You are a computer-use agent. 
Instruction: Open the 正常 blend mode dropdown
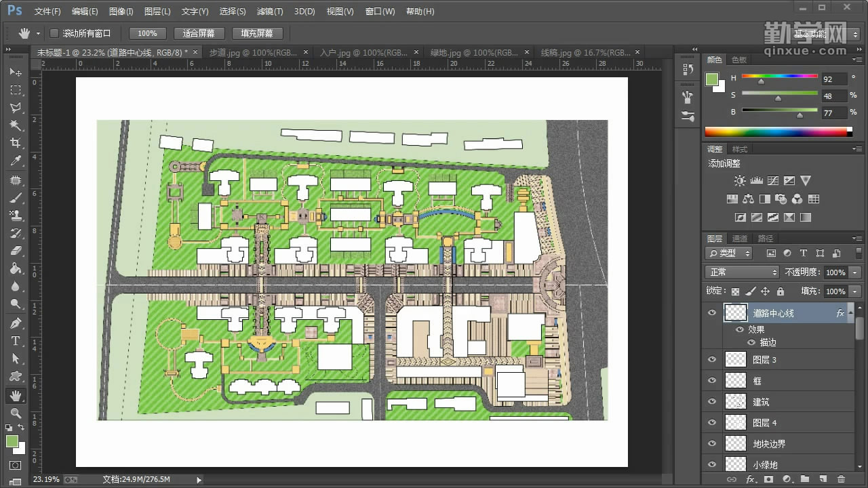click(x=742, y=272)
